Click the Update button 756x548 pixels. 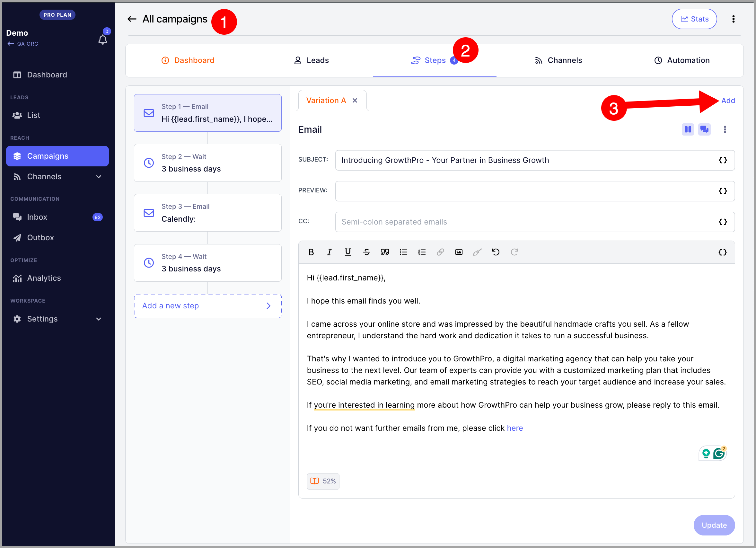point(714,525)
